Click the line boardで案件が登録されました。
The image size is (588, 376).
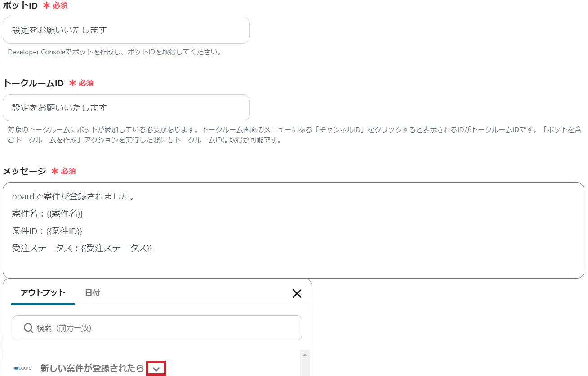point(74,197)
